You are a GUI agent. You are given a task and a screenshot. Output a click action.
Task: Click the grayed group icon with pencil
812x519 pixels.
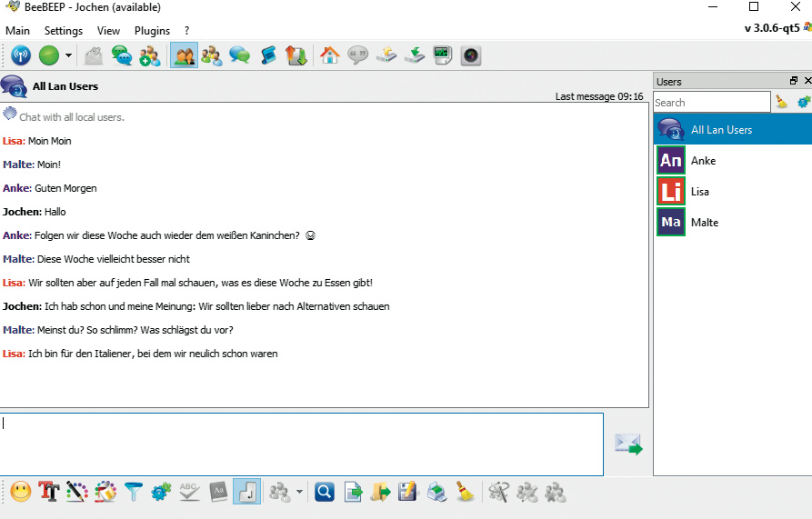click(527, 492)
